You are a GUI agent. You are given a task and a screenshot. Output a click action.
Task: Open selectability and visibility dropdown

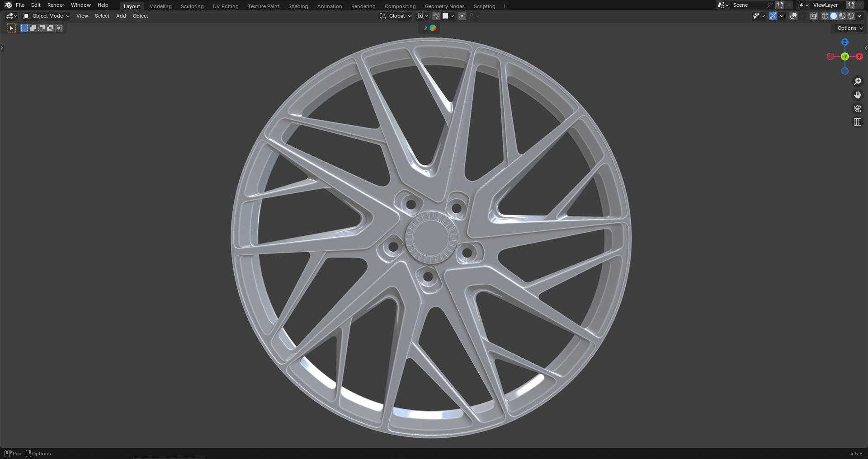[759, 16]
